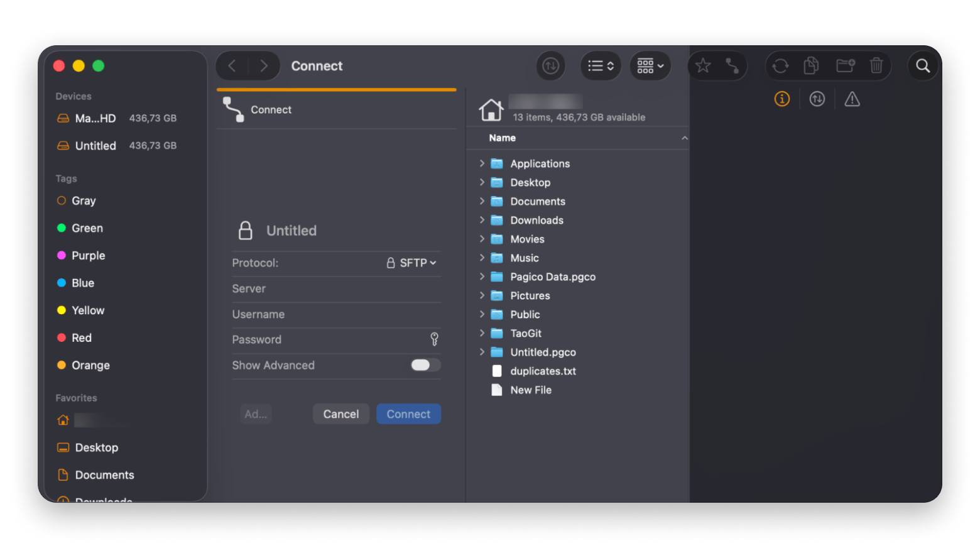This screenshot has width=980, height=553.
Task: Expand the Untitled.pgco folder
Action: click(x=482, y=352)
